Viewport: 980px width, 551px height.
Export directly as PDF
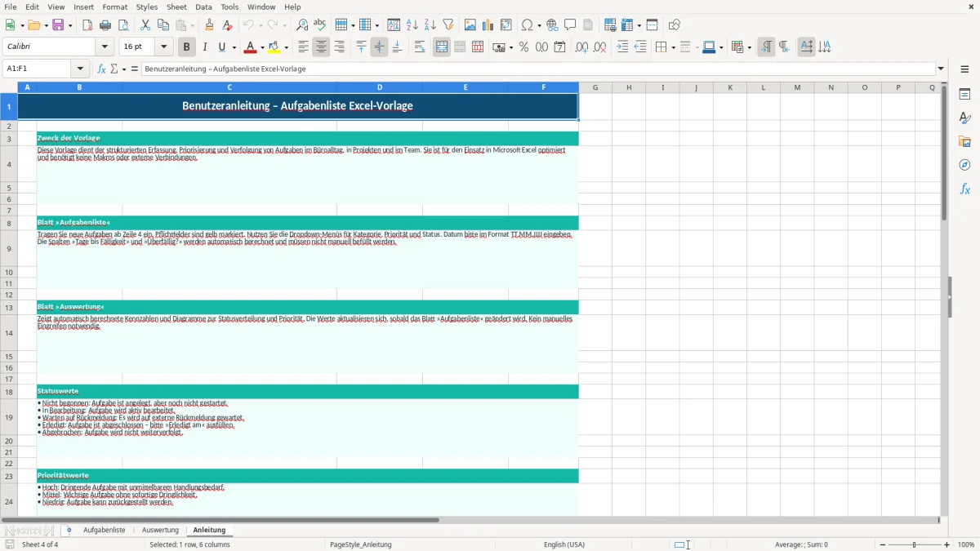tap(87, 25)
